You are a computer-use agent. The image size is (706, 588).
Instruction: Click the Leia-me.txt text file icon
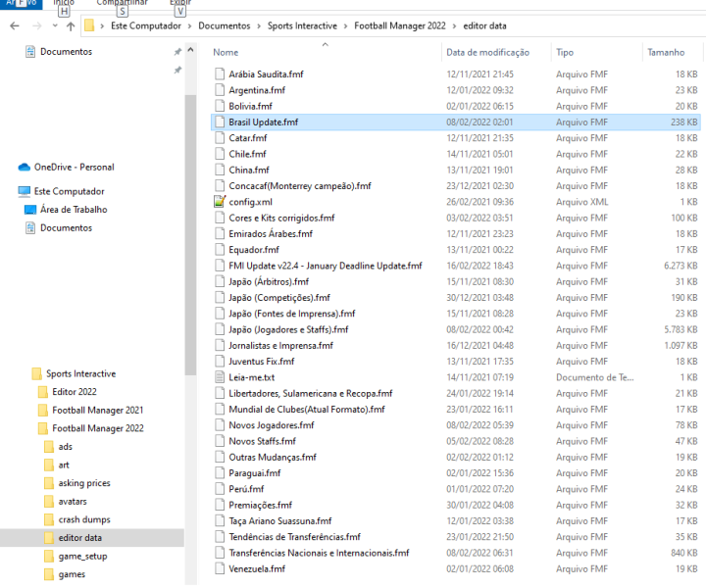pyautogui.click(x=220, y=377)
